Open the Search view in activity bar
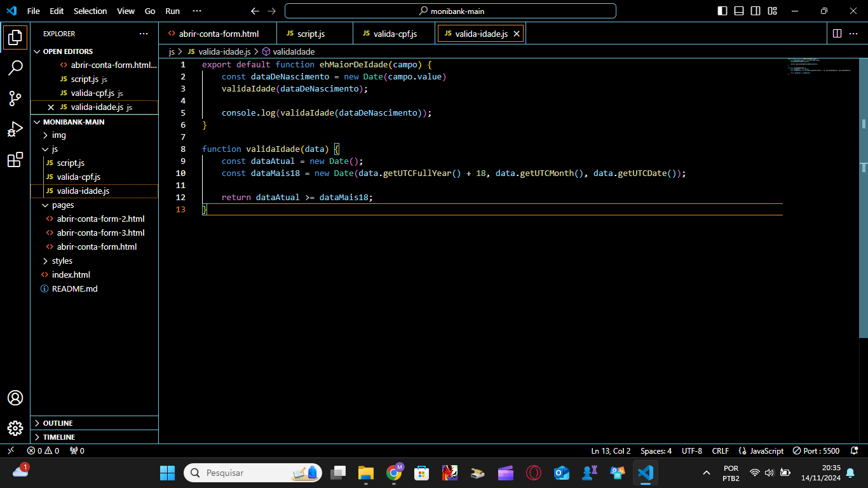Image resolution: width=868 pixels, height=488 pixels. (15, 68)
